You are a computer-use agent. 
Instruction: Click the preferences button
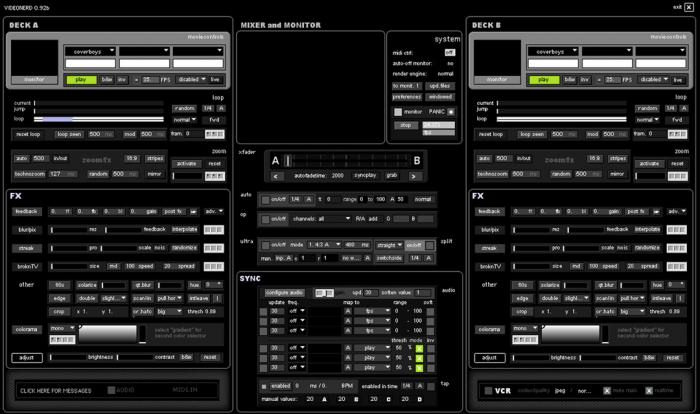(407, 97)
